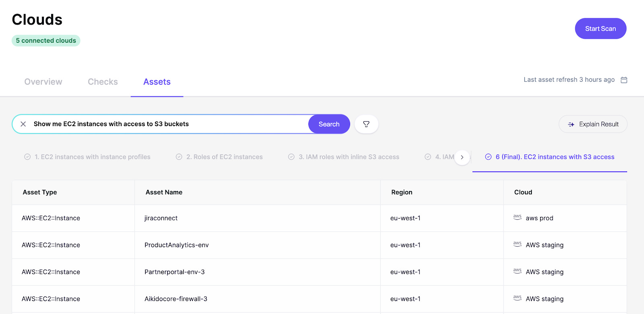Clear the search query with the X icon

click(x=23, y=124)
